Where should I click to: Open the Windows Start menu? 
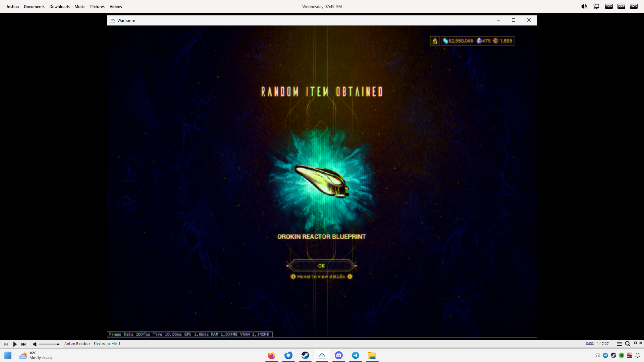pos(8,355)
